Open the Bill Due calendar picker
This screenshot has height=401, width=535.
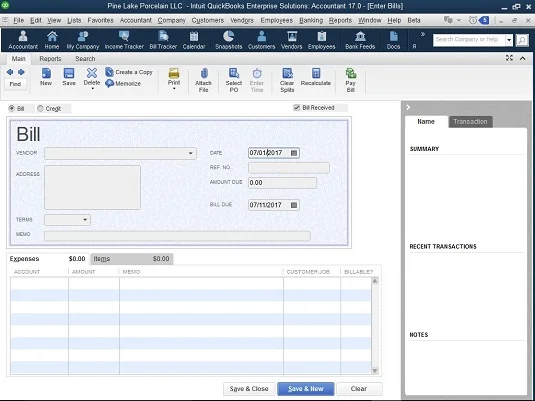[x=294, y=205]
